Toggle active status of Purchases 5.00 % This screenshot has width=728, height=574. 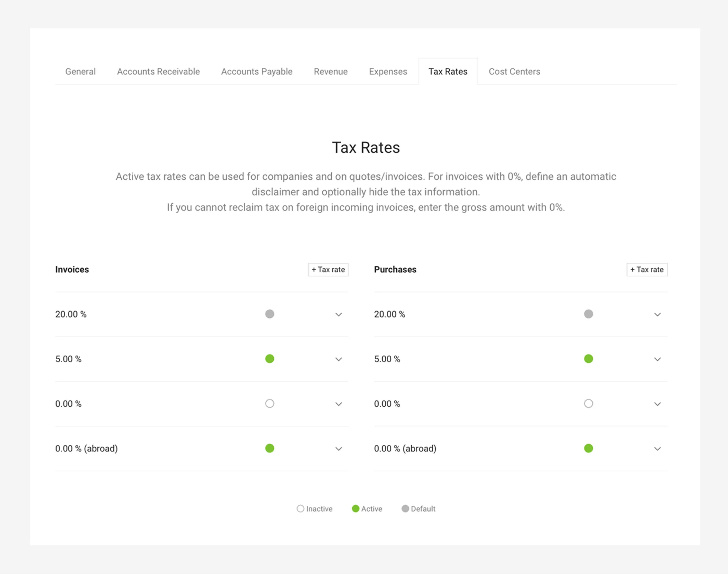tap(589, 359)
